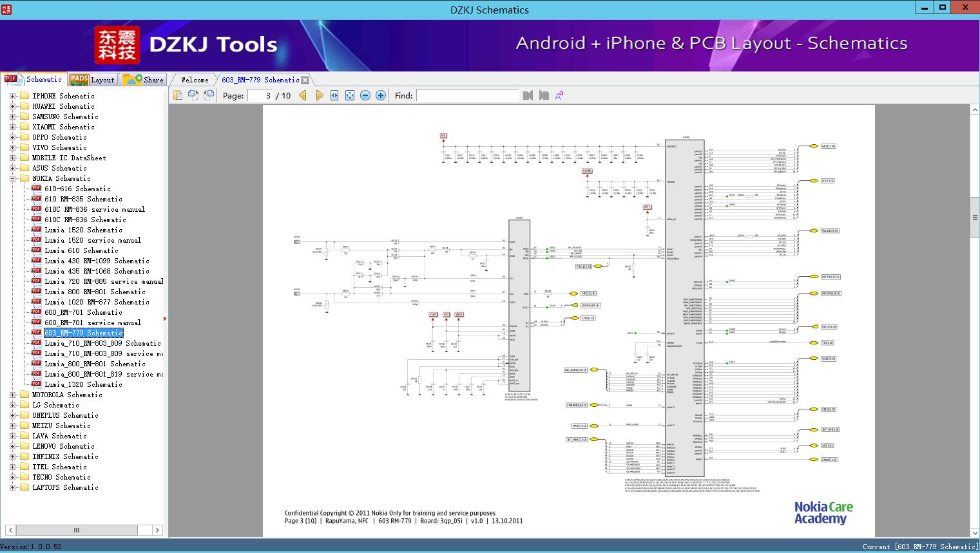
Task: Click the document vertical scrollbar thumb
Action: click(x=975, y=218)
